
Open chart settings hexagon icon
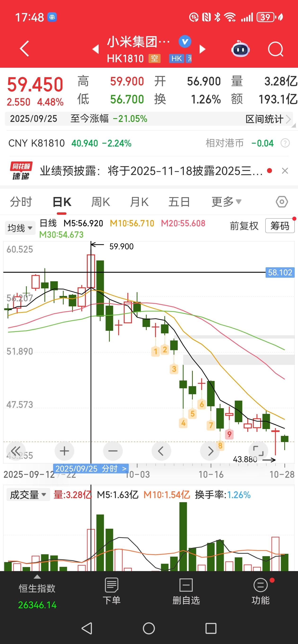click(x=282, y=202)
